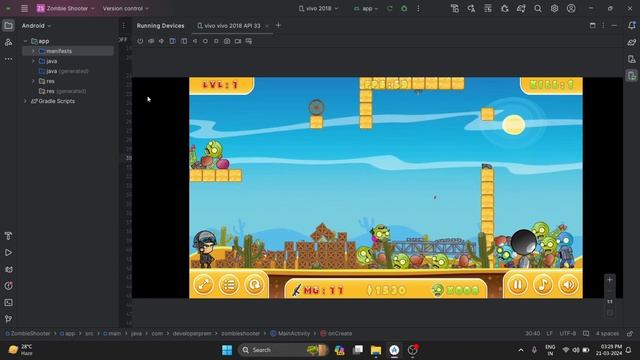Start emulator screen recording
640x360 pixels.
(238, 41)
